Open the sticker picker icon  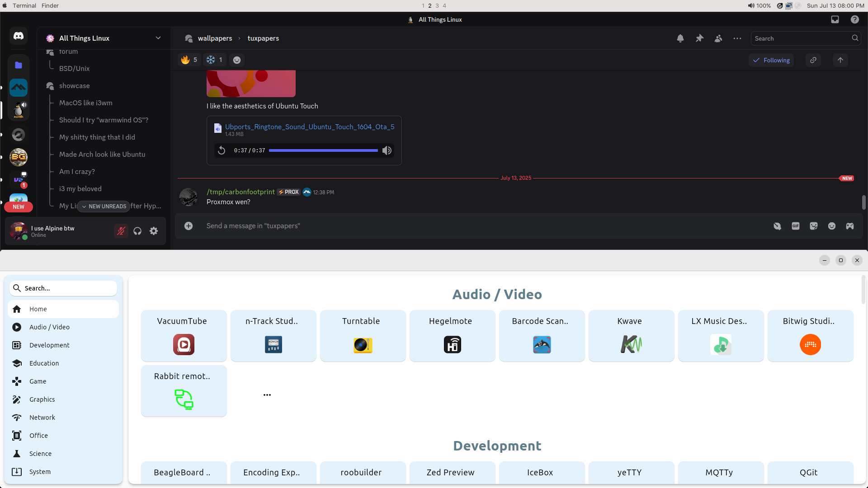[x=814, y=226]
